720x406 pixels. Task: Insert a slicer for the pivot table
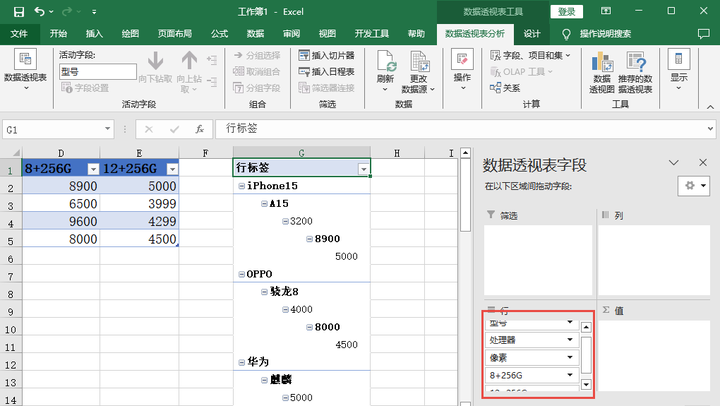(x=326, y=56)
